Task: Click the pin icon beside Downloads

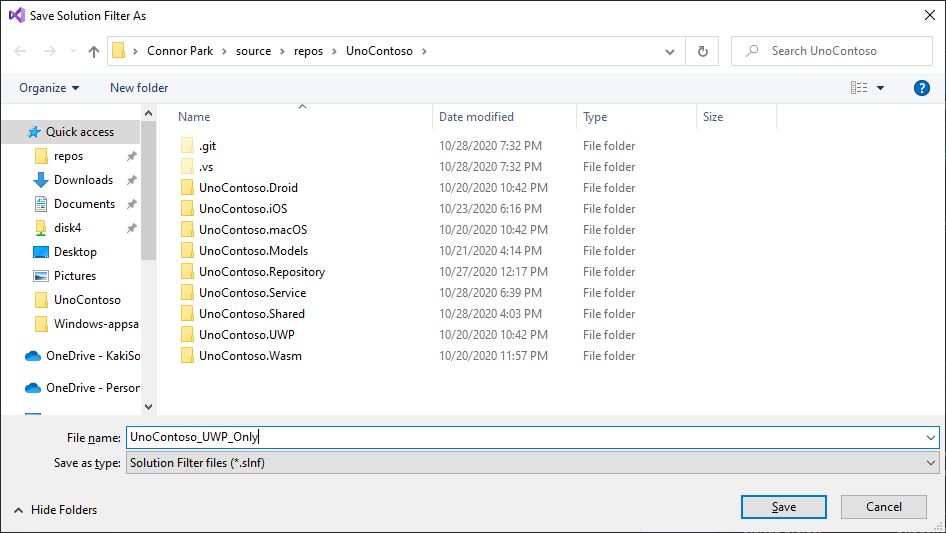Action: [x=132, y=180]
